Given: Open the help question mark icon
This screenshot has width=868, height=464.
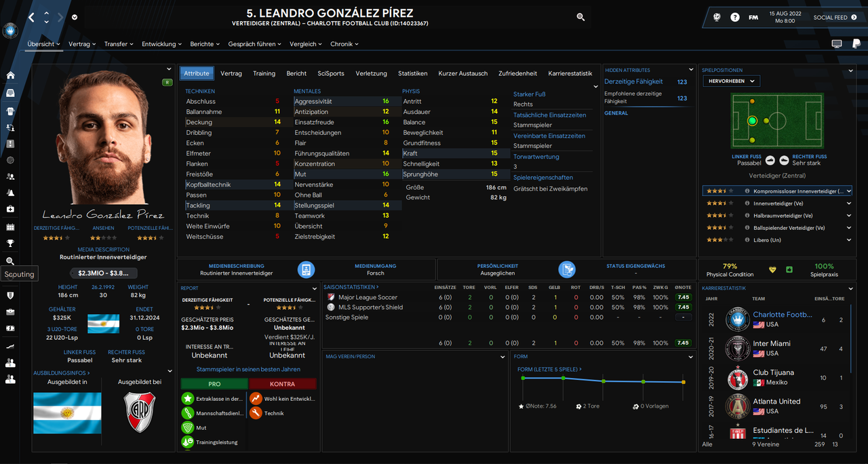Looking at the screenshot, I should point(735,17).
